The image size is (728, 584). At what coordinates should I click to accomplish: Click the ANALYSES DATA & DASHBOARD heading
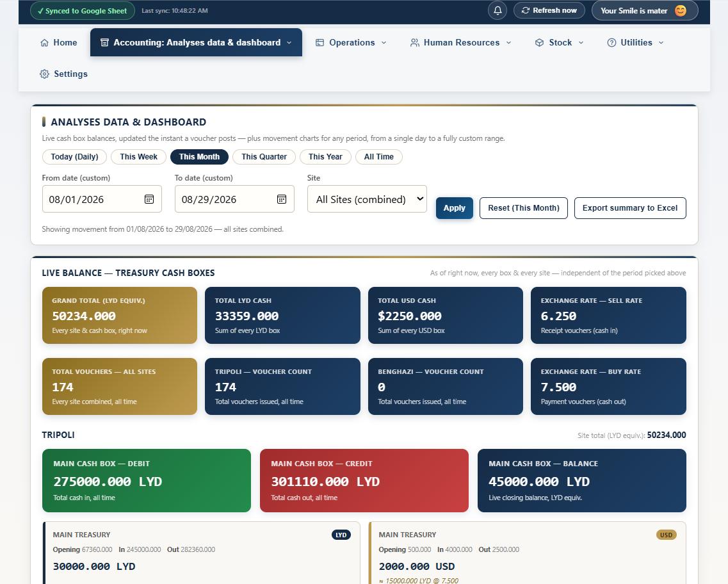[x=128, y=122]
